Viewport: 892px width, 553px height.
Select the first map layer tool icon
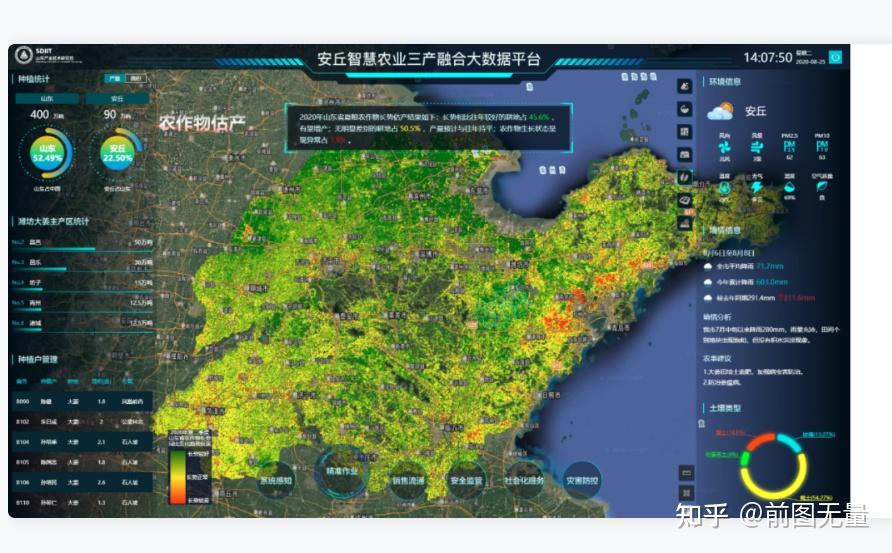685,86
